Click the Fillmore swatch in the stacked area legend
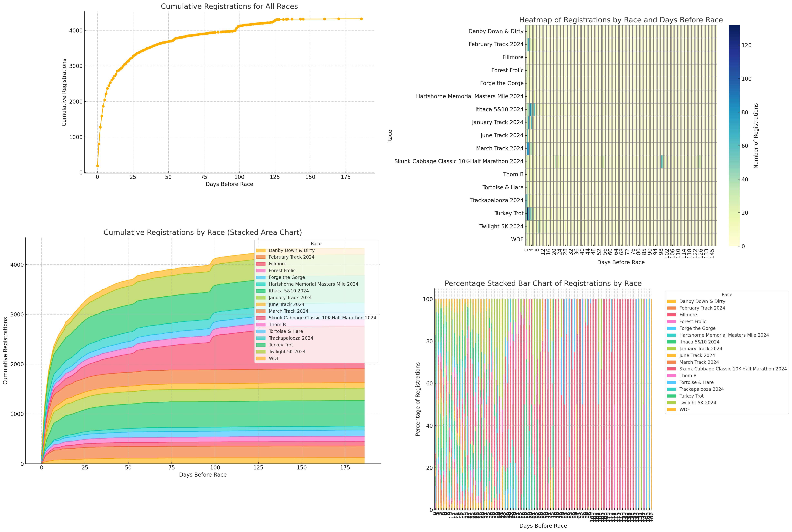This screenshot has width=792, height=532. [261, 264]
